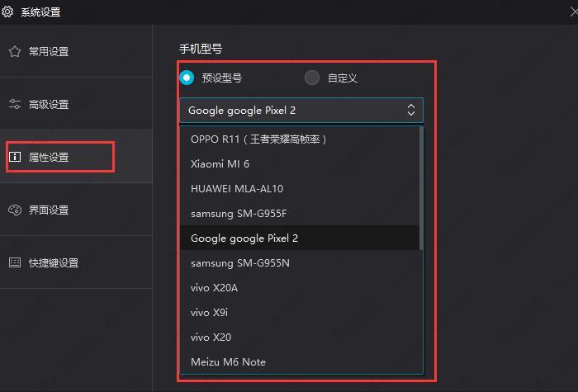This screenshot has height=392, width=578.
Task: Select Meizu M6 Note in the list
Action: click(300, 361)
